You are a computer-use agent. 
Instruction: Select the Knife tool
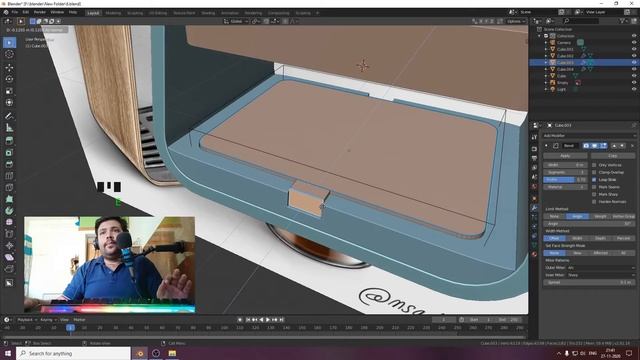pyautogui.click(x=9, y=188)
